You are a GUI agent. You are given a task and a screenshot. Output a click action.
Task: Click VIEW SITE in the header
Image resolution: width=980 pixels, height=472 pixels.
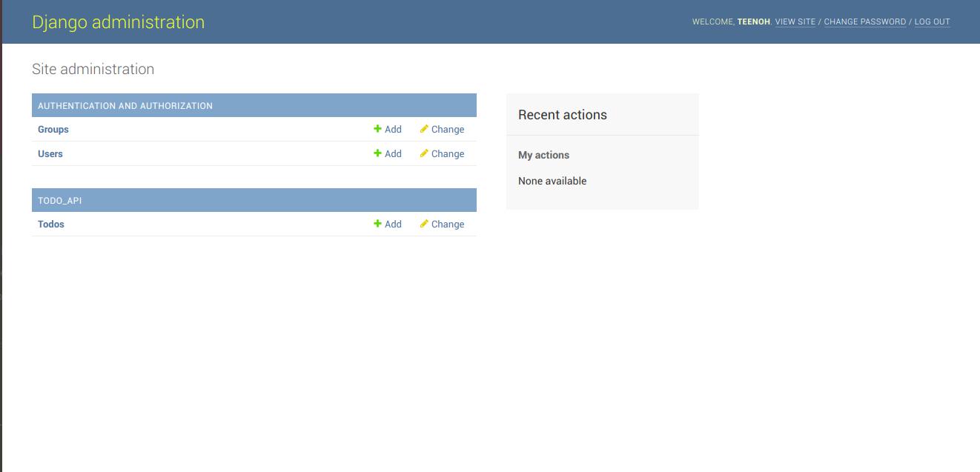click(x=795, y=21)
